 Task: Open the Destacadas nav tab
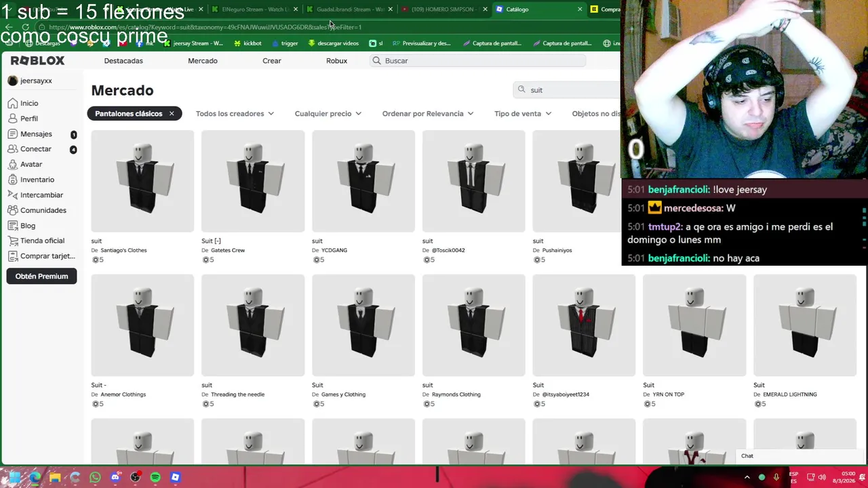click(x=123, y=60)
